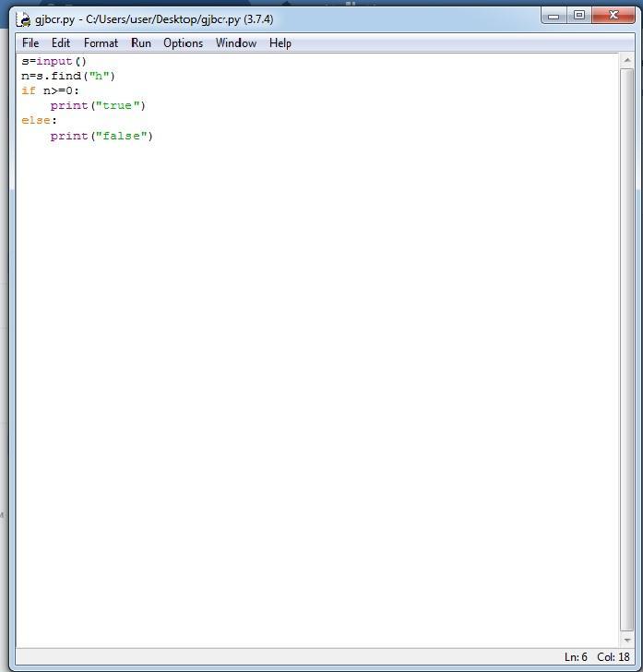Open the Window menu
Viewport: 643px width, 672px height.
tap(236, 43)
